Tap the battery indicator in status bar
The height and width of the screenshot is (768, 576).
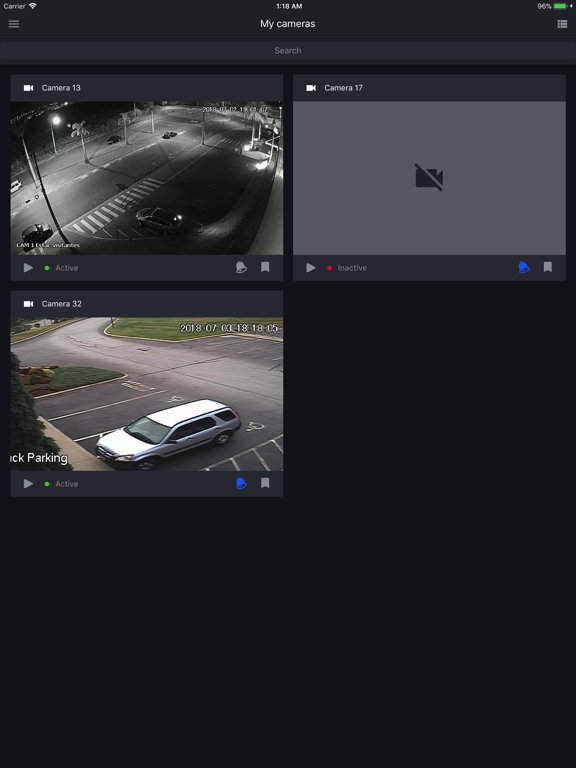[x=561, y=6]
